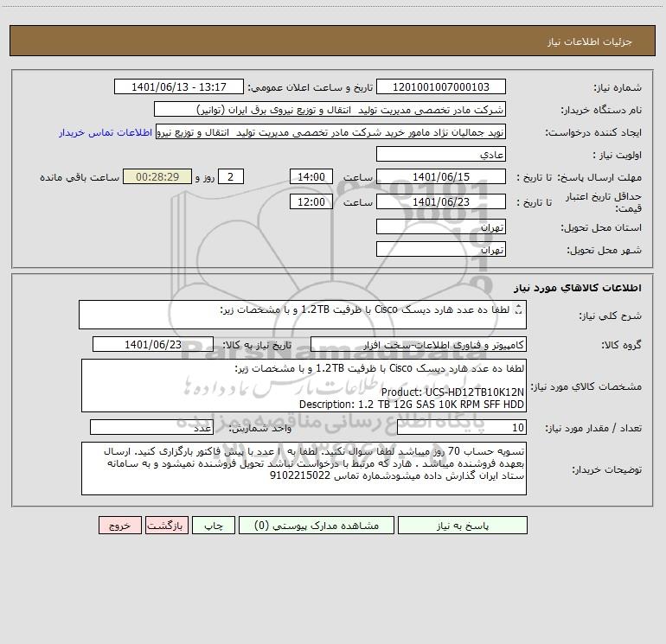Click price validity date 1401/06/23 in top section
This screenshot has width=666, height=644.
[441, 201]
